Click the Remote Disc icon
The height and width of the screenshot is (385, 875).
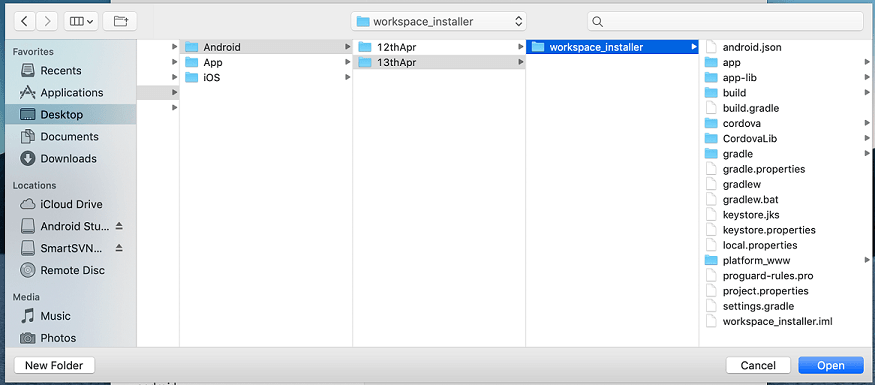pos(27,270)
